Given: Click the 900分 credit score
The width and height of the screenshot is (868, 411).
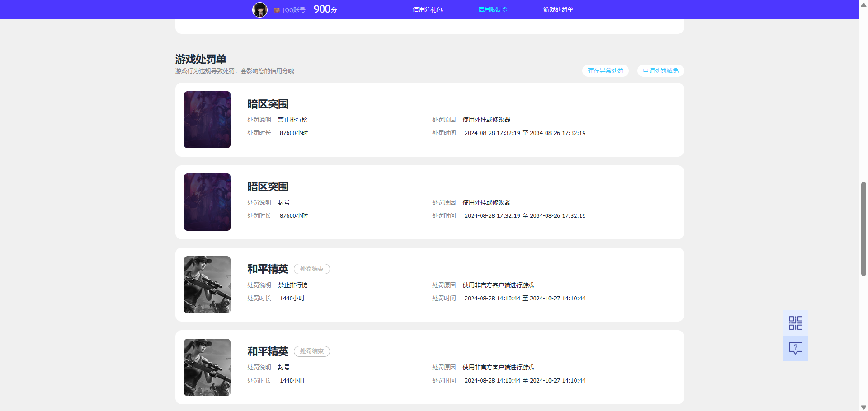Looking at the screenshot, I should (x=325, y=9).
